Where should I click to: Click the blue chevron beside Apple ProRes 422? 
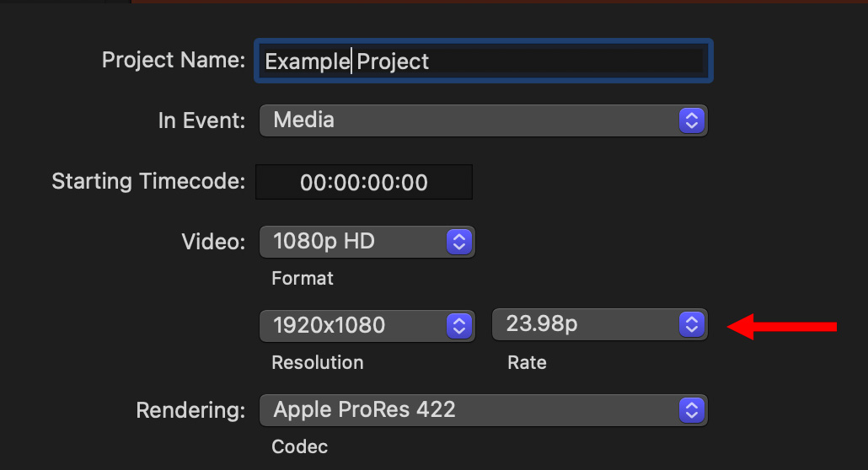pyautogui.click(x=690, y=410)
